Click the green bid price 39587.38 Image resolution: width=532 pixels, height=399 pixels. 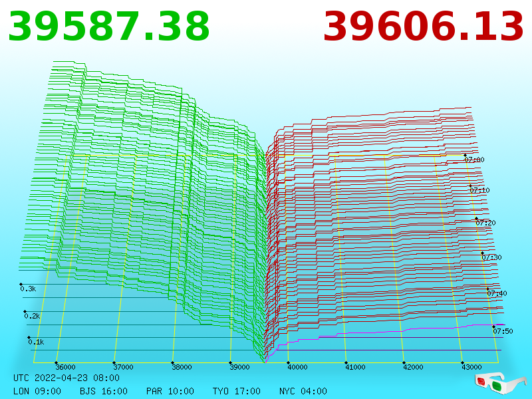pos(108,27)
